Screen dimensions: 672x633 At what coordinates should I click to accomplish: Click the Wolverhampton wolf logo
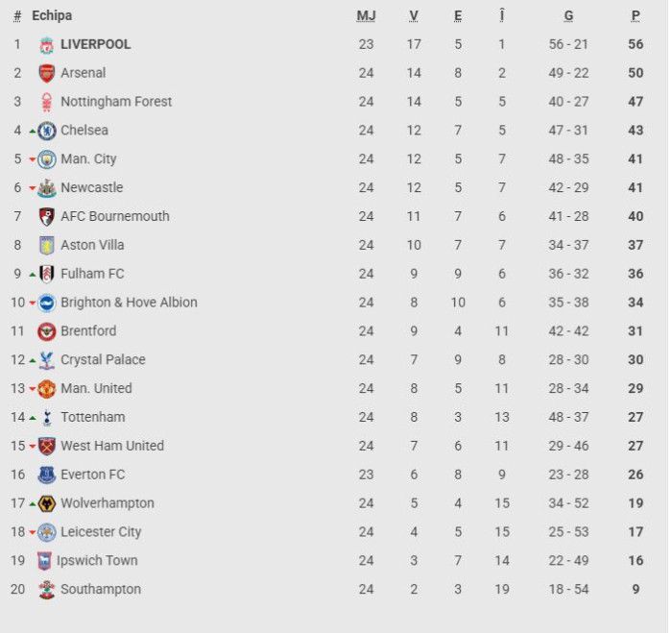[x=47, y=504]
